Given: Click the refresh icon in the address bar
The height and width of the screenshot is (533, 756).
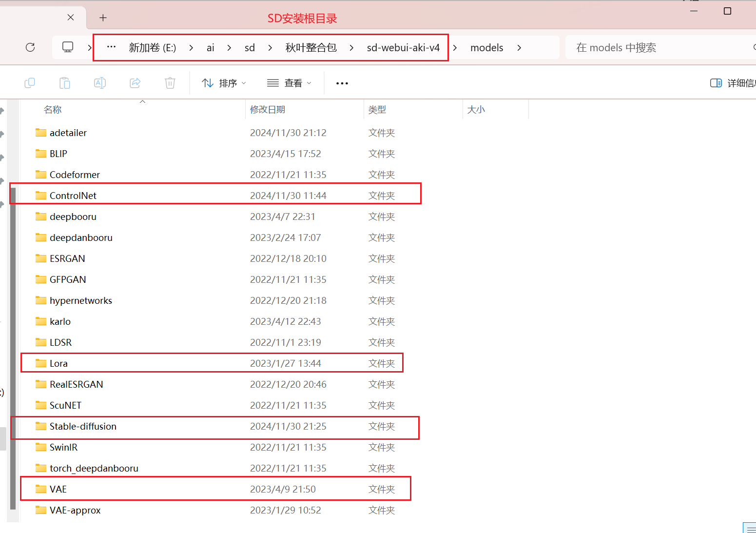Looking at the screenshot, I should [x=30, y=47].
